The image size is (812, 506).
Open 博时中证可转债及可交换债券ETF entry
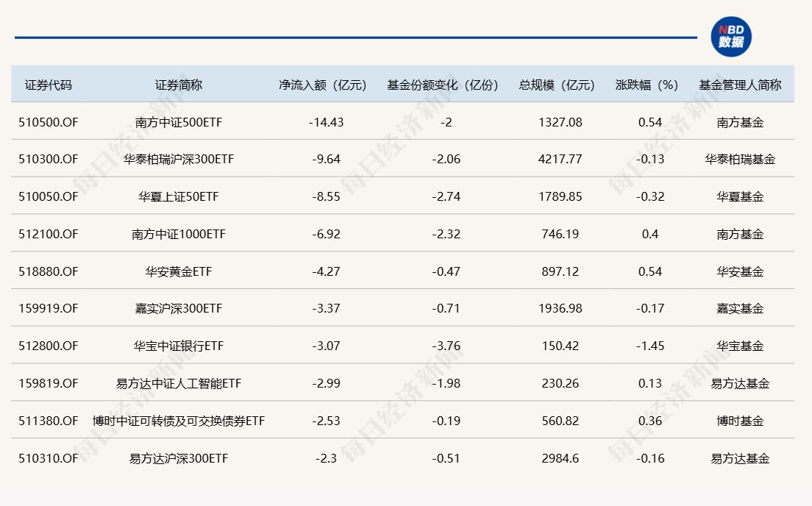[179, 421]
